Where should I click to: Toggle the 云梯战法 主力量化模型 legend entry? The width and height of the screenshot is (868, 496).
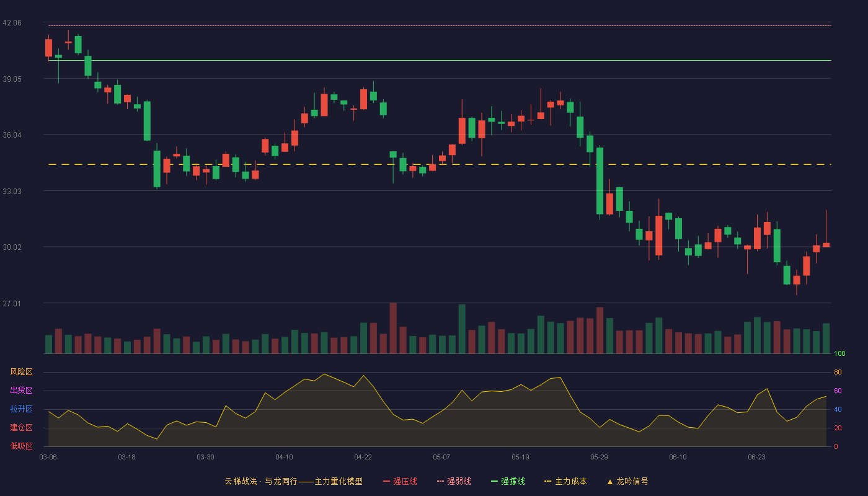(293, 481)
